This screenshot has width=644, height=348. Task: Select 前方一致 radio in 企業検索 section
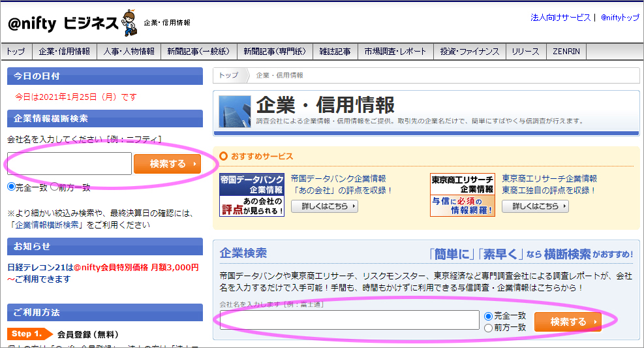[x=488, y=328]
